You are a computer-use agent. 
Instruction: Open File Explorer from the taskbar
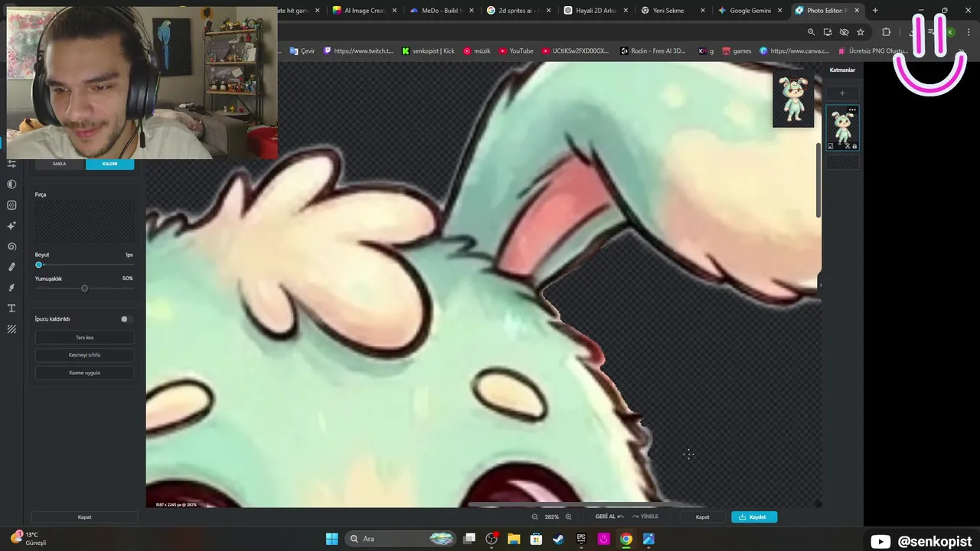click(514, 539)
